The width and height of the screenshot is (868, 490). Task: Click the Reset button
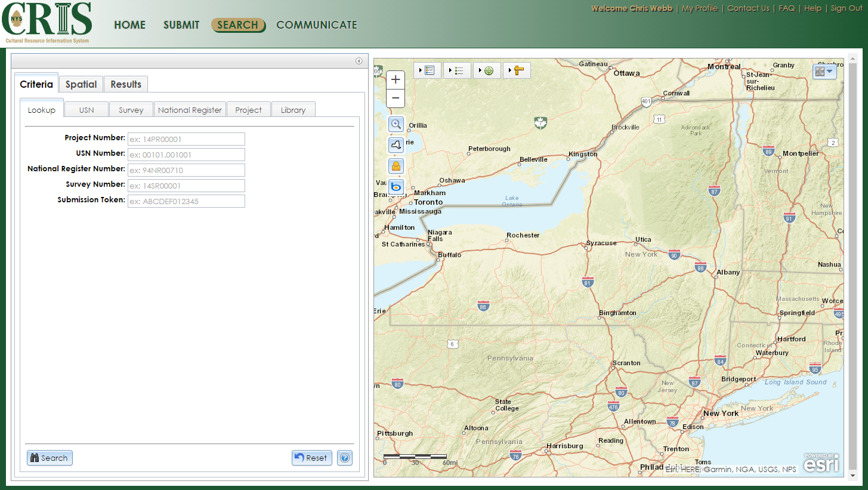(311, 458)
